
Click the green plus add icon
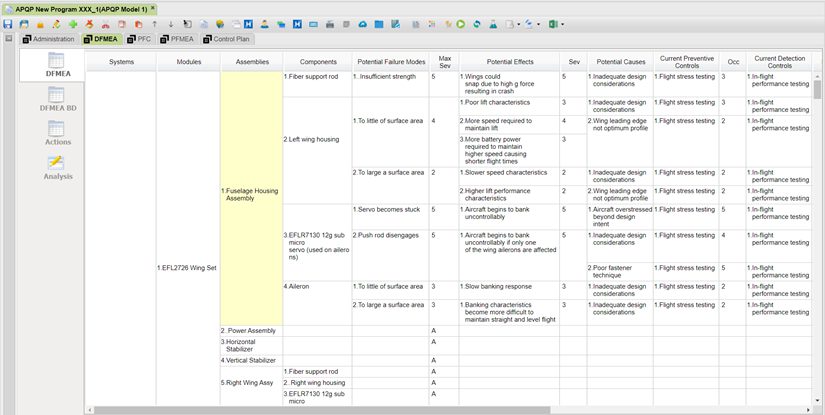(73, 23)
